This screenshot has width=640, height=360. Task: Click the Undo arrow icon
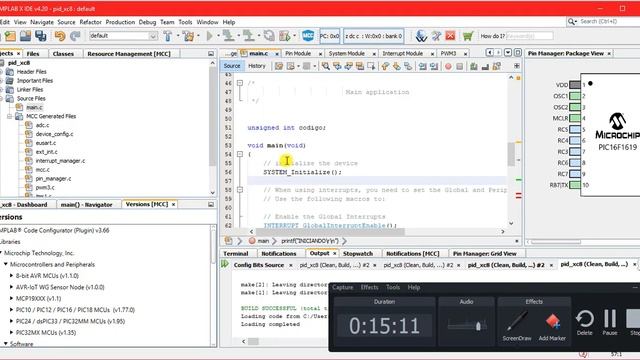point(60,36)
